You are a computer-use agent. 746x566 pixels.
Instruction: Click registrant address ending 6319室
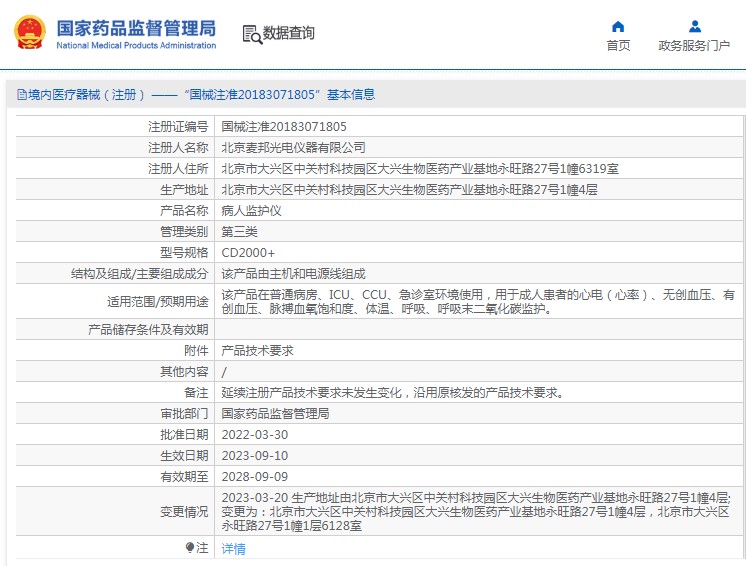point(420,169)
